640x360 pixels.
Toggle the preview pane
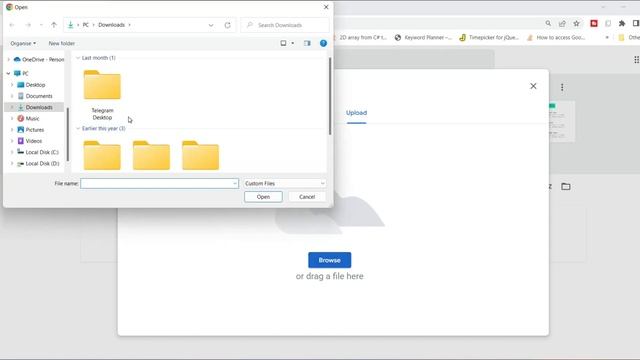point(307,43)
